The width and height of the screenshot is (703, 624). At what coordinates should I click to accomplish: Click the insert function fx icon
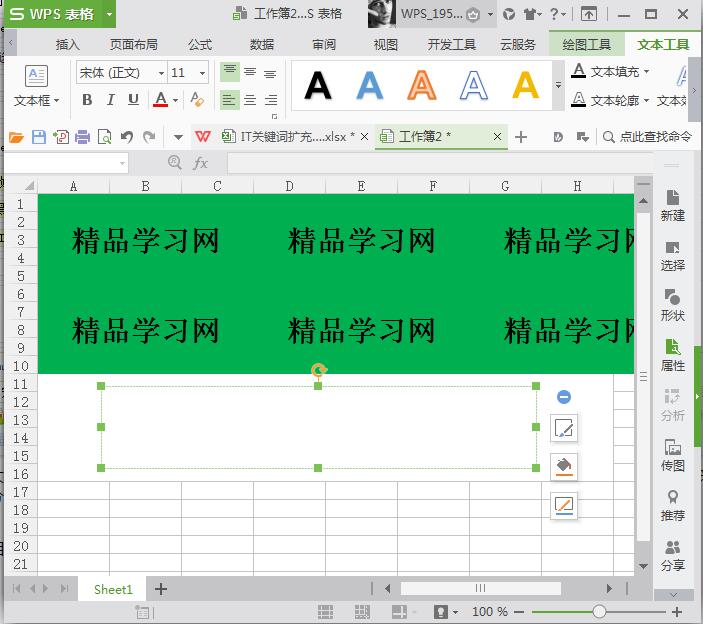point(200,163)
